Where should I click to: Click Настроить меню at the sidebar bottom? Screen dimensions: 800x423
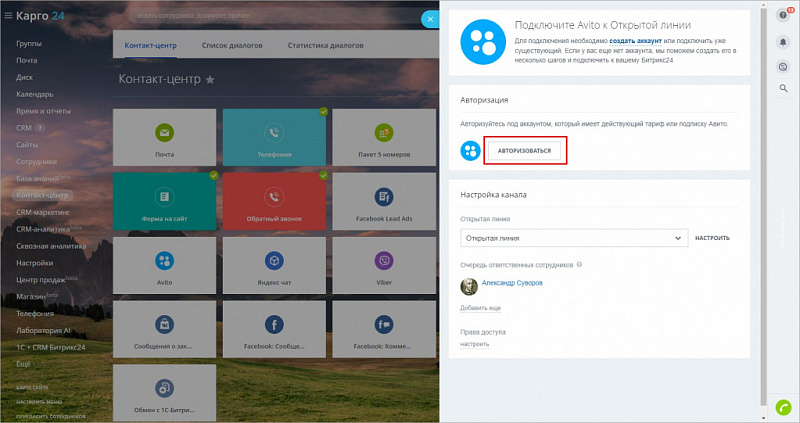point(39,402)
